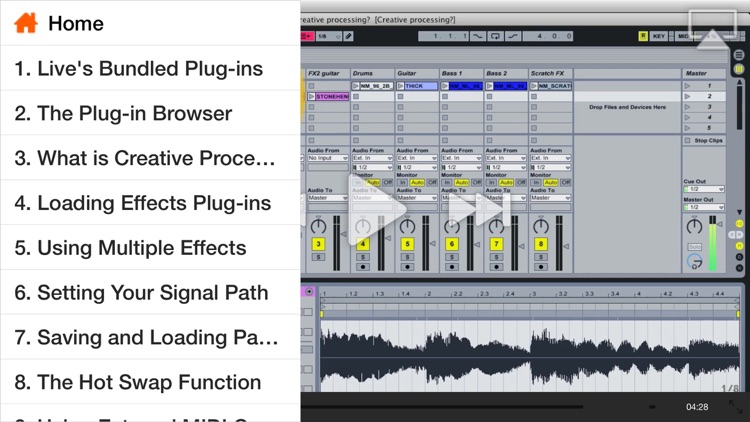Open chapter 5. Using Multiple Effects

click(150, 248)
